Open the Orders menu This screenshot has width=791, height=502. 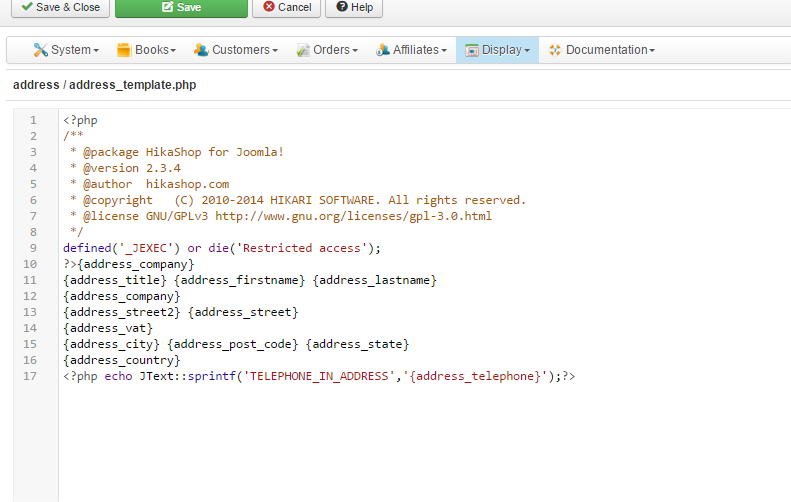[330, 50]
